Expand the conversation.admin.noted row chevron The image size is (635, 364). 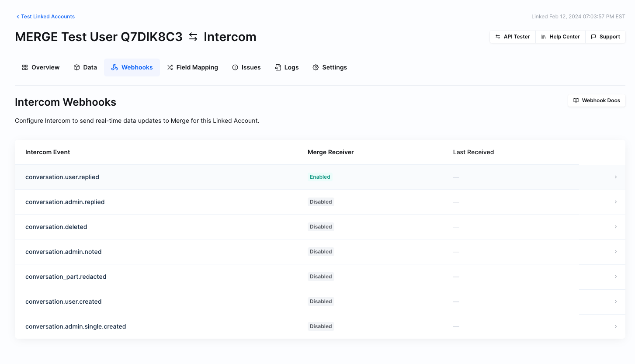615,252
